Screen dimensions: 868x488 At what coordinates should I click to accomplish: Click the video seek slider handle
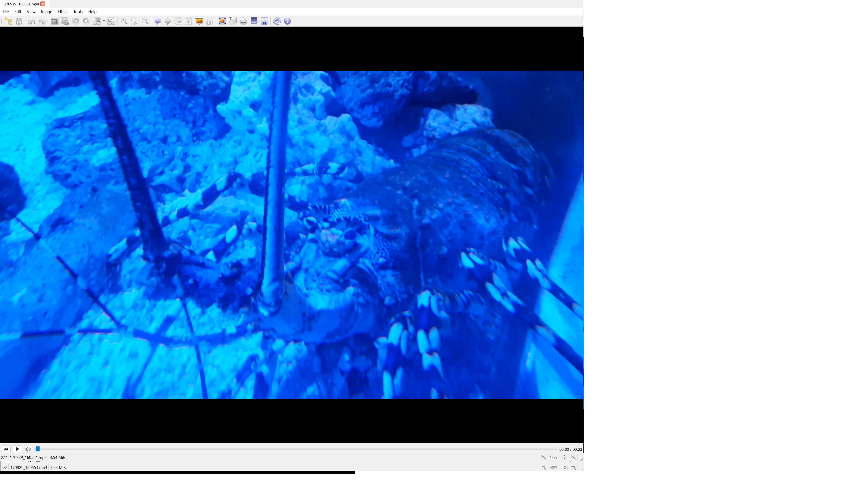[38, 449]
